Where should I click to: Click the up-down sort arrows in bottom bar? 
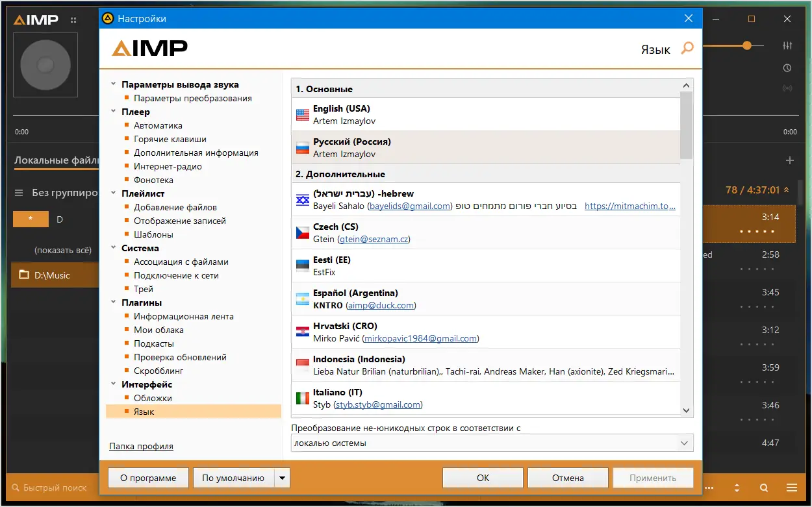tap(737, 488)
